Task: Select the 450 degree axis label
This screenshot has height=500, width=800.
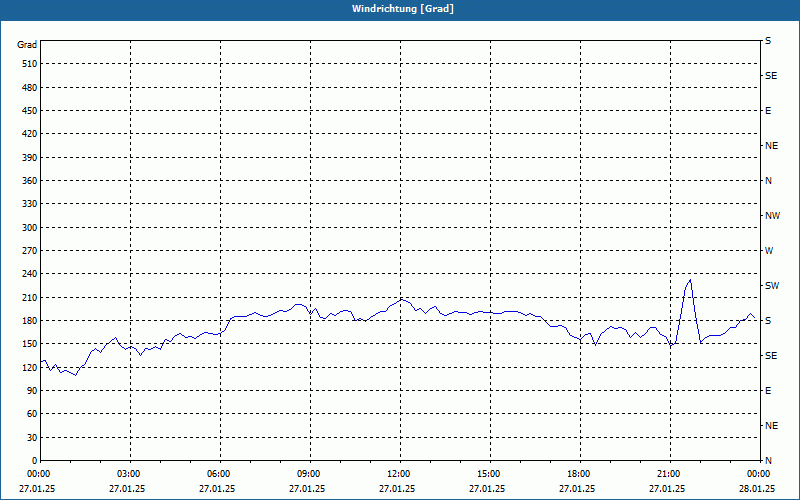Action: (x=30, y=111)
